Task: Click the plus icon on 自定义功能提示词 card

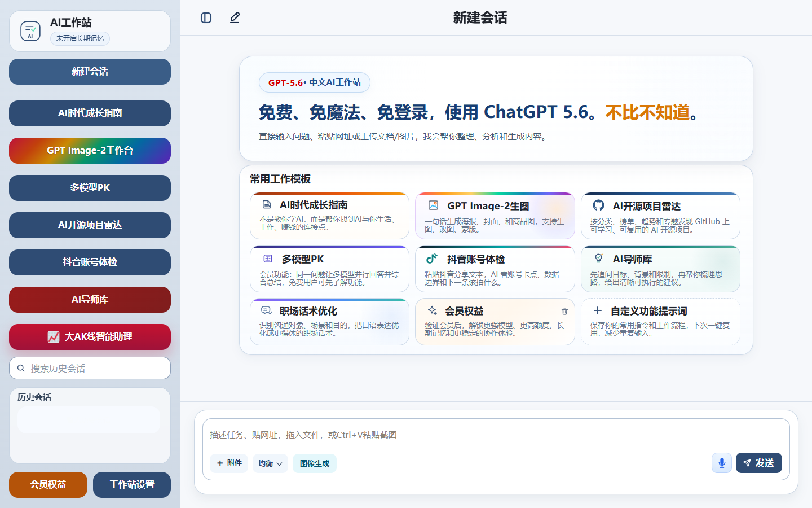Action: click(x=598, y=310)
